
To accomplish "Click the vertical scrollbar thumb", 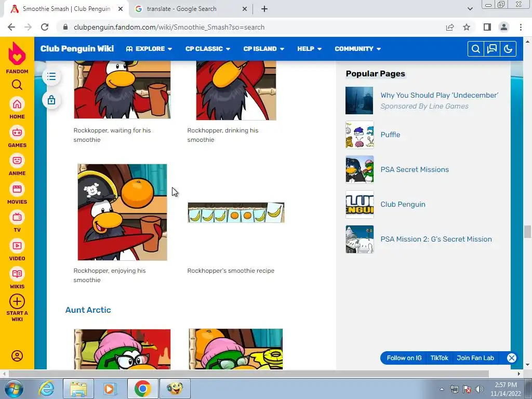I will (x=527, y=232).
